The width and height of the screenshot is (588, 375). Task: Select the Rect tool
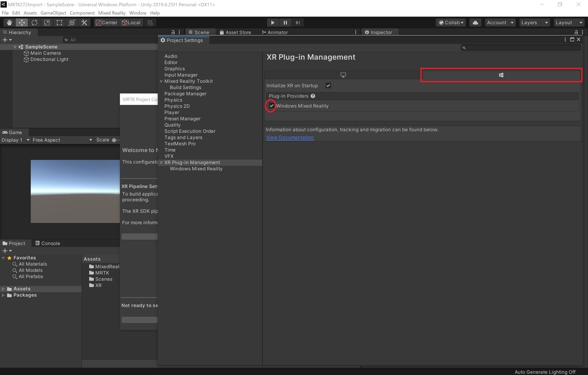(x=59, y=23)
